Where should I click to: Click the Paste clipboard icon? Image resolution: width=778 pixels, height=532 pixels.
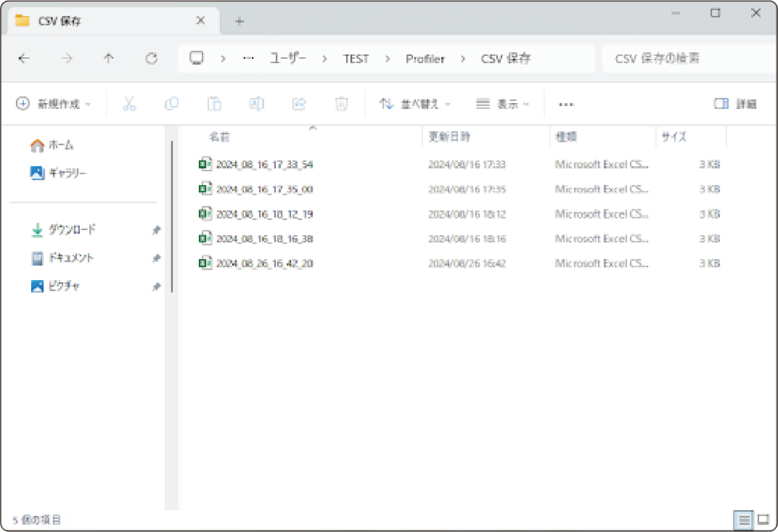click(214, 104)
